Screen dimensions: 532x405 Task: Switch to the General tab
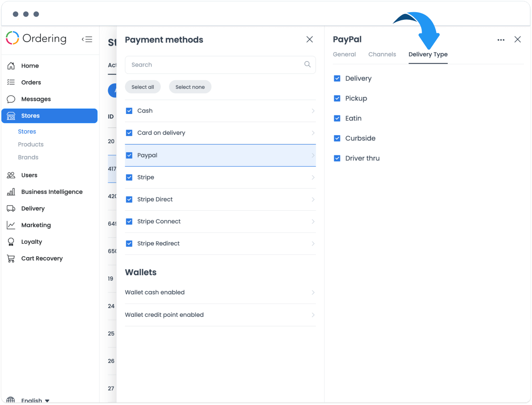344,54
